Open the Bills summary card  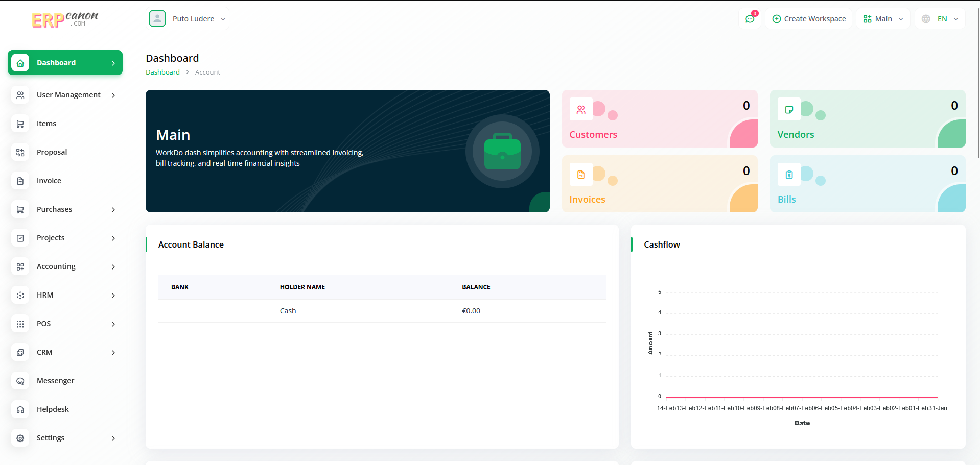[868, 184]
